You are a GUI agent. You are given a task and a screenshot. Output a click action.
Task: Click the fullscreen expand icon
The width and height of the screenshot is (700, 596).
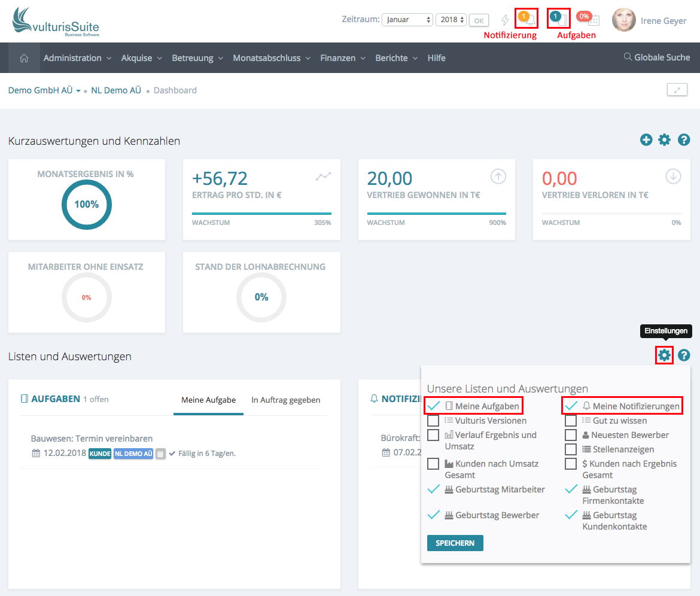(x=677, y=90)
